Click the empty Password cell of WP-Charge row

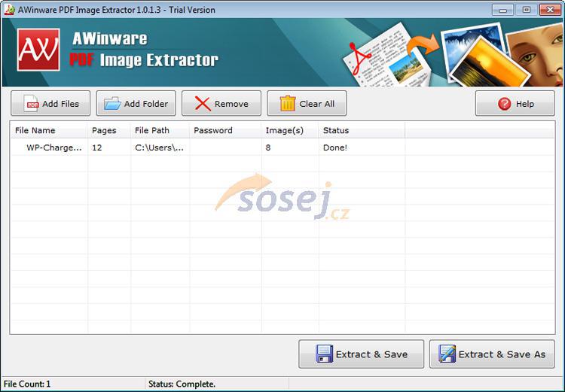click(225, 147)
